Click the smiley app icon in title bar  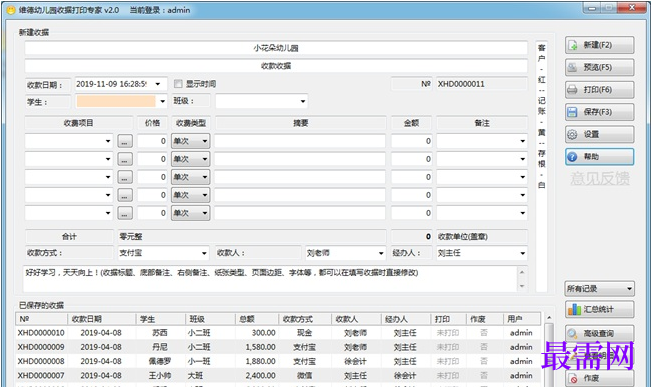(11, 10)
